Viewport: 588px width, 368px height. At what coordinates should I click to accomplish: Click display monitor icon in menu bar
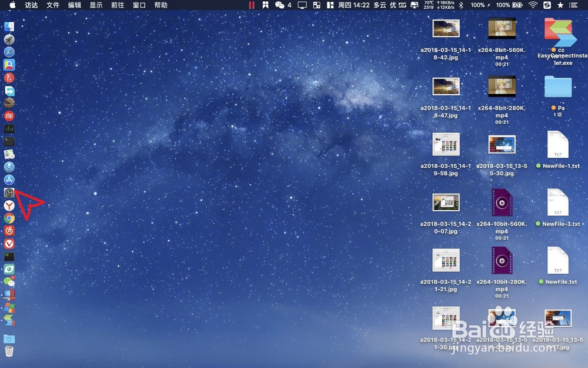click(x=302, y=5)
